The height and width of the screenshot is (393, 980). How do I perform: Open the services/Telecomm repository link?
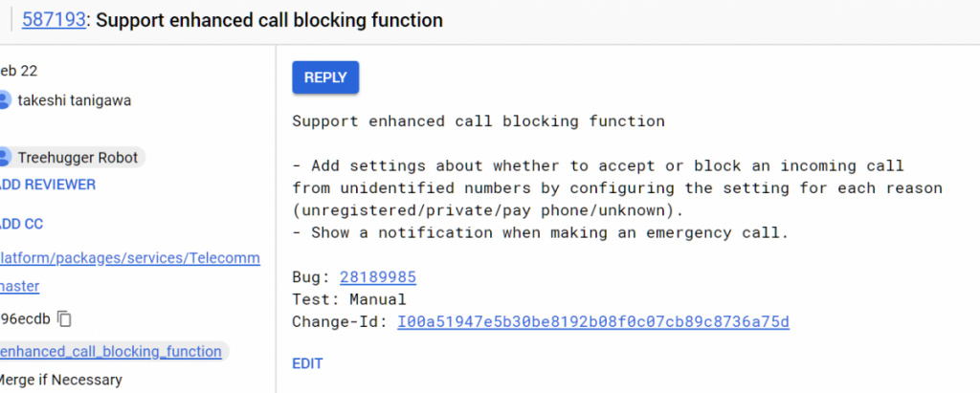(x=130, y=258)
